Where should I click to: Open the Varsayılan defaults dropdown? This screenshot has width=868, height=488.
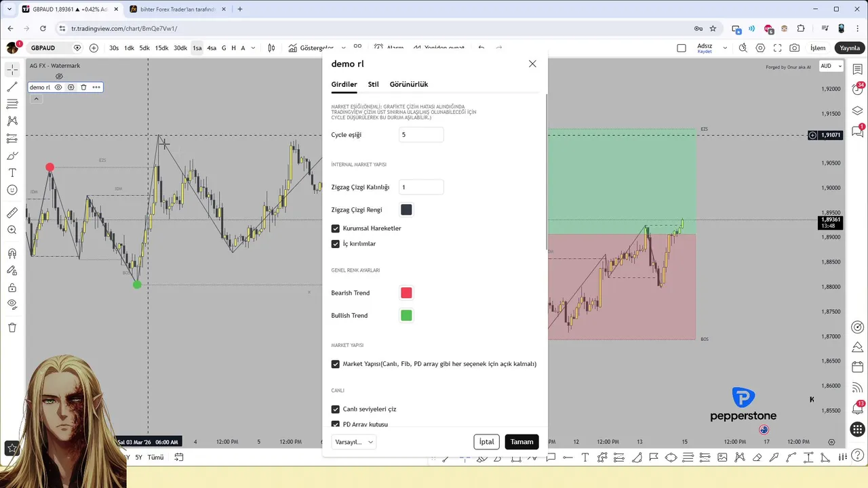click(x=354, y=442)
